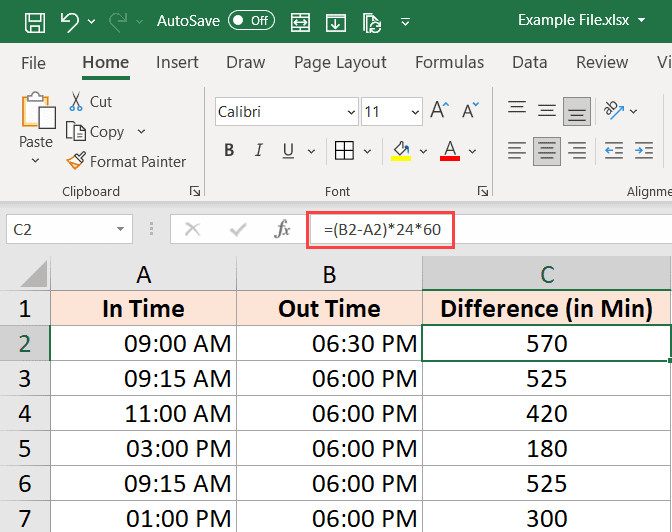This screenshot has width=672, height=532.
Task: Click the Format Painter brush
Action: click(x=76, y=161)
